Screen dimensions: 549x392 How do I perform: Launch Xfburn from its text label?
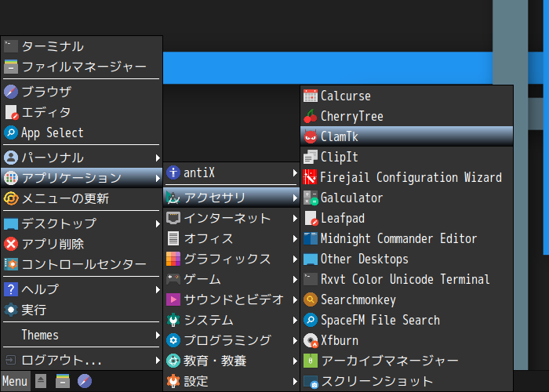pyautogui.click(x=340, y=340)
